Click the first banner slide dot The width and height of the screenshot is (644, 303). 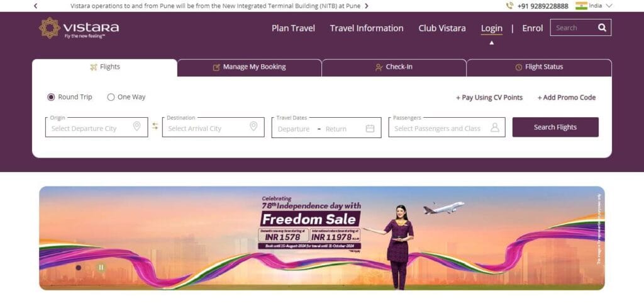tap(79, 268)
